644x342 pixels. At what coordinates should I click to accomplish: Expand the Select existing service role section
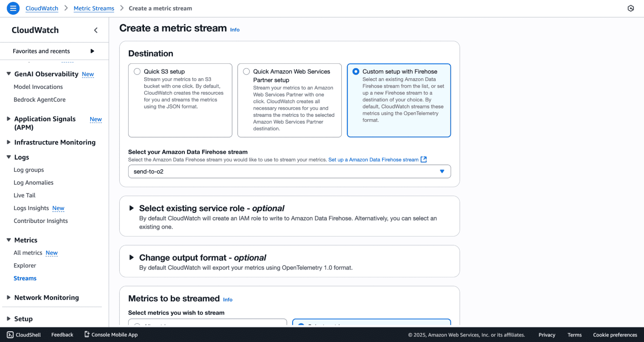[x=132, y=208]
